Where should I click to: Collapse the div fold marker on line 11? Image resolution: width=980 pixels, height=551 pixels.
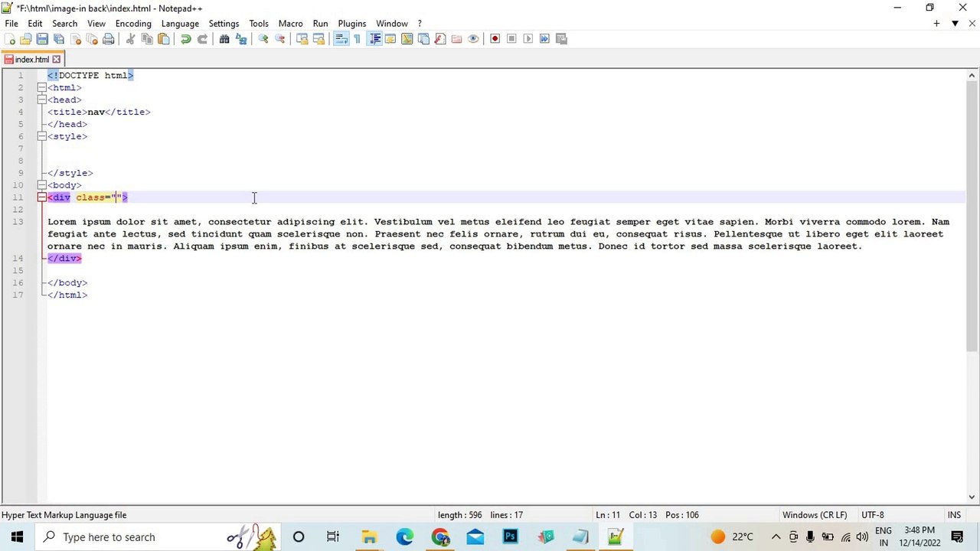tap(42, 197)
